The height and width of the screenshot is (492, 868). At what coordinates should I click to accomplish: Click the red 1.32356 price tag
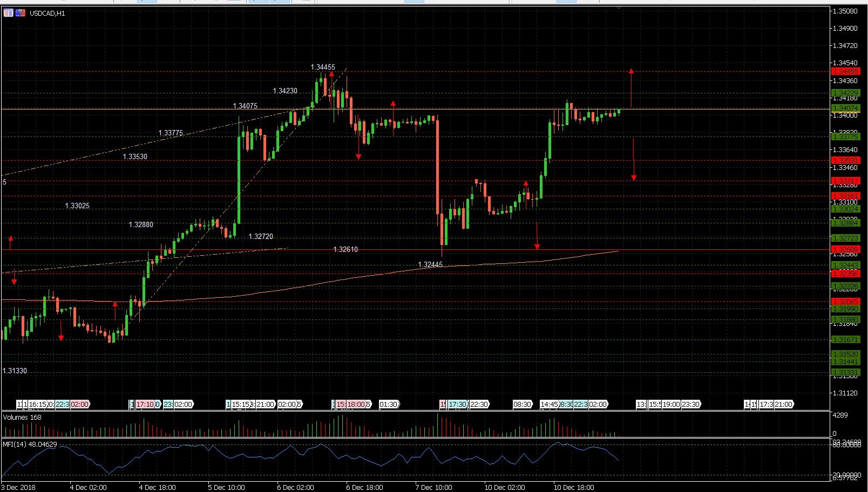click(846, 274)
